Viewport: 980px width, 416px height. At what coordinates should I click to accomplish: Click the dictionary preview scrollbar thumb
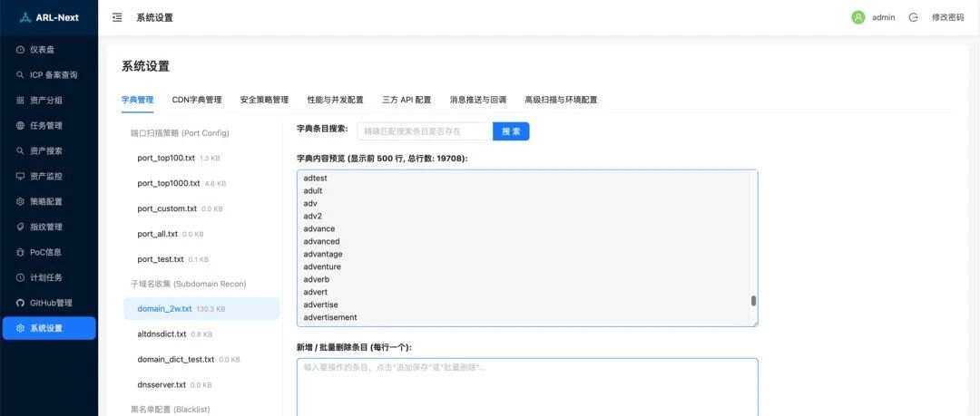coord(754,301)
